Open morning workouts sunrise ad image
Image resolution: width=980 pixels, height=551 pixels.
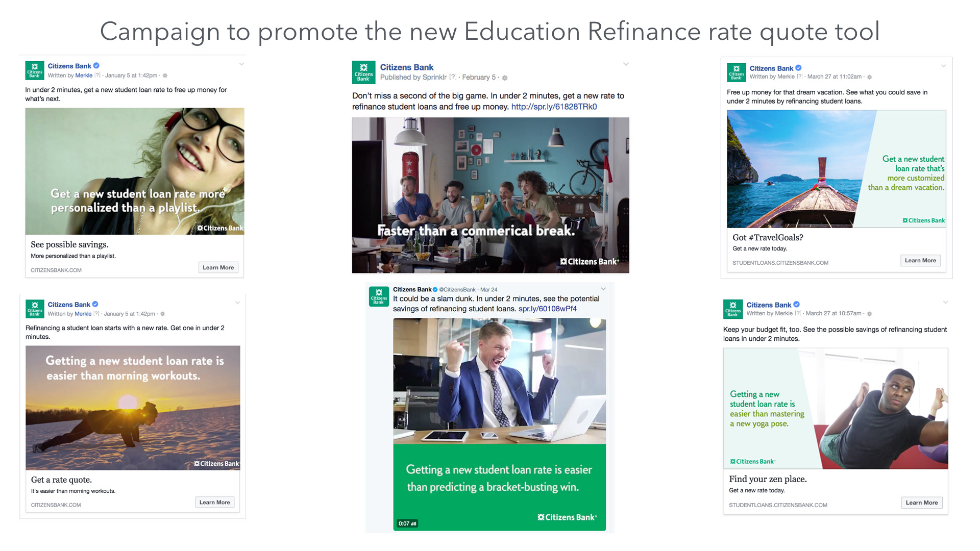click(x=133, y=408)
